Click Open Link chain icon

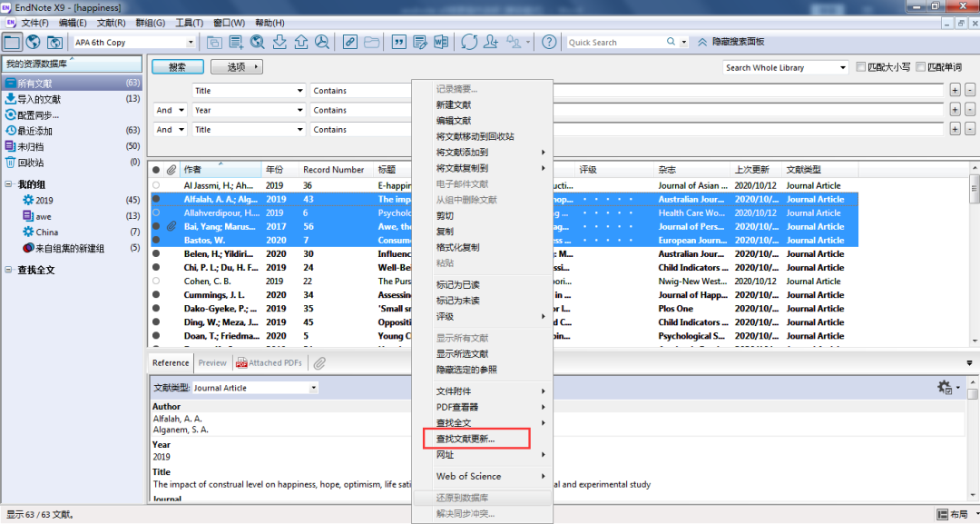[x=350, y=42]
